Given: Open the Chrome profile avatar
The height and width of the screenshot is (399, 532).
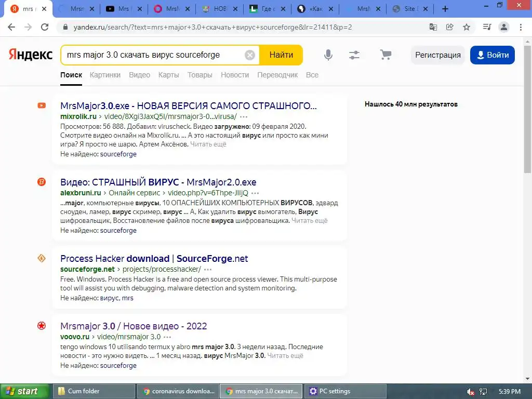Looking at the screenshot, I should tap(504, 27).
